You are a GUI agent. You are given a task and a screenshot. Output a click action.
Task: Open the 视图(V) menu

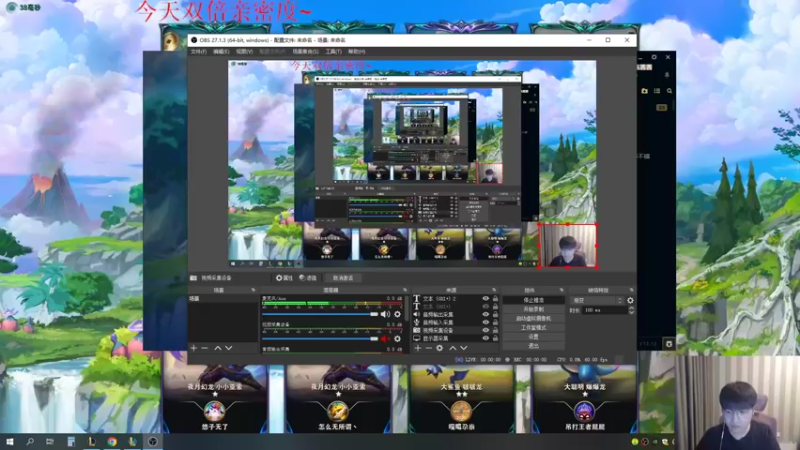244,52
